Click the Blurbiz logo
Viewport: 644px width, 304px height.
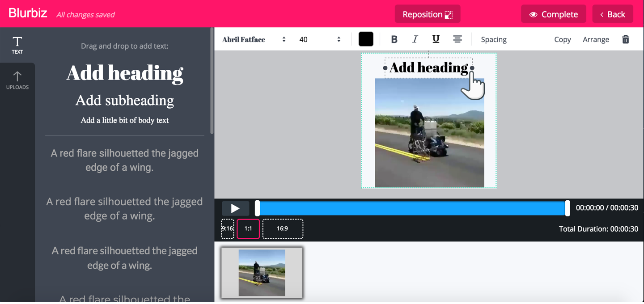[x=28, y=13]
